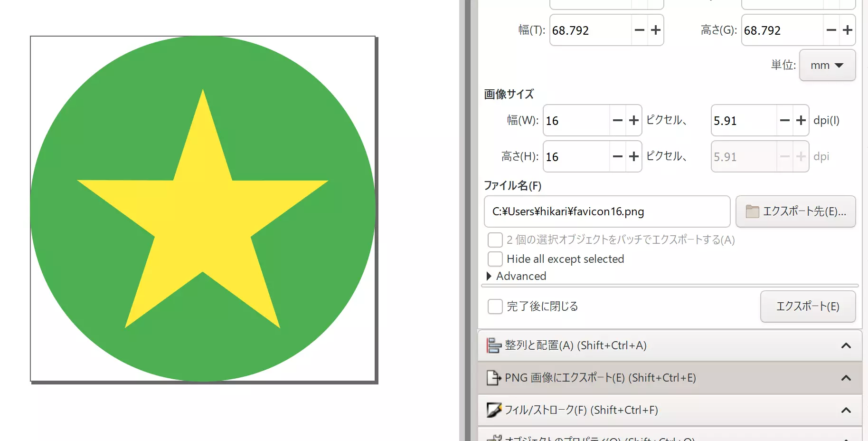Select the フィル/ストローク panel icon
Screen dimensions: 868x441
493,410
